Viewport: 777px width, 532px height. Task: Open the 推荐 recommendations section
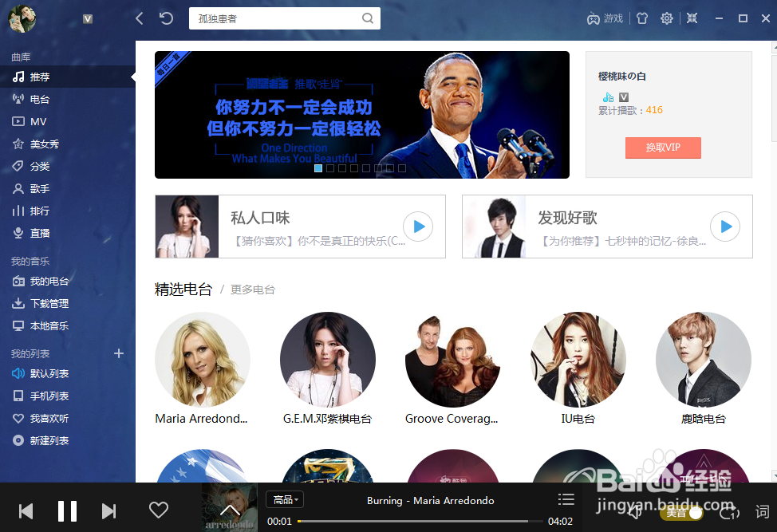pyautogui.click(x=67, y=77)
